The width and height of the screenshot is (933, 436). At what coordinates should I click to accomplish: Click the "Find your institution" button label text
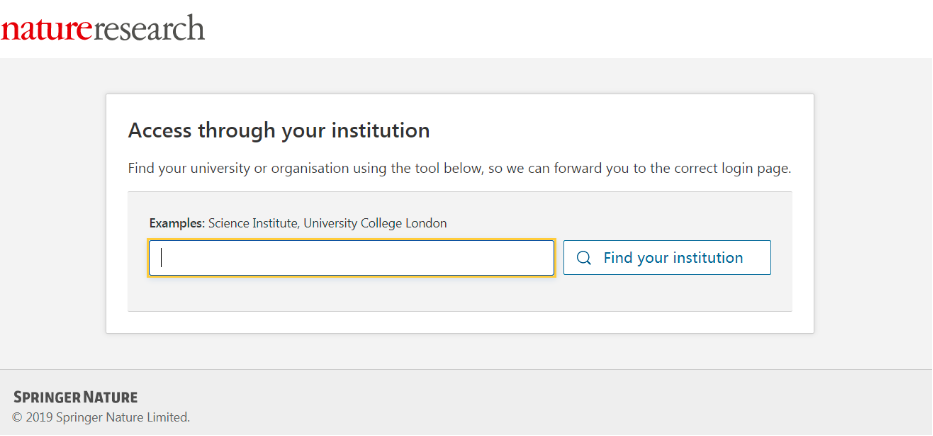tap(673, 258)
